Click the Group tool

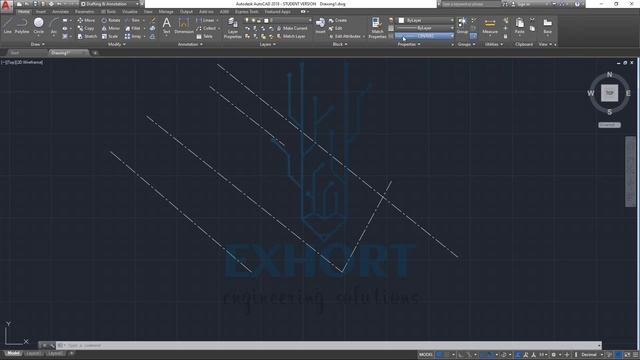pos(462,25)
